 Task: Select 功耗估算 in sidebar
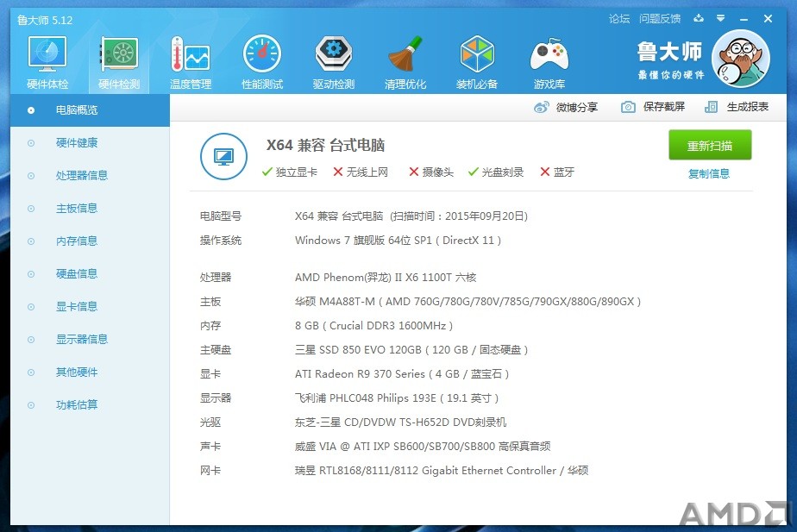(x=90, y=404)
